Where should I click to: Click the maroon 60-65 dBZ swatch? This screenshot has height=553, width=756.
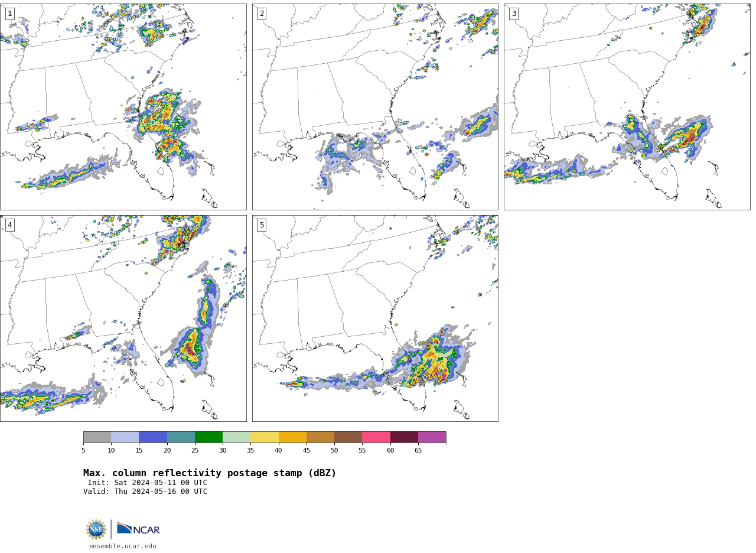pyautogui.click(x=404, y=437)
